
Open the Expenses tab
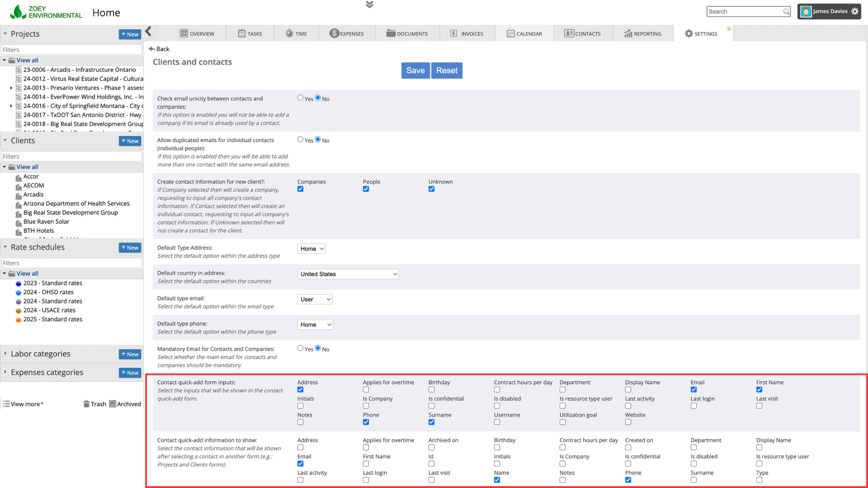point(347,33)
